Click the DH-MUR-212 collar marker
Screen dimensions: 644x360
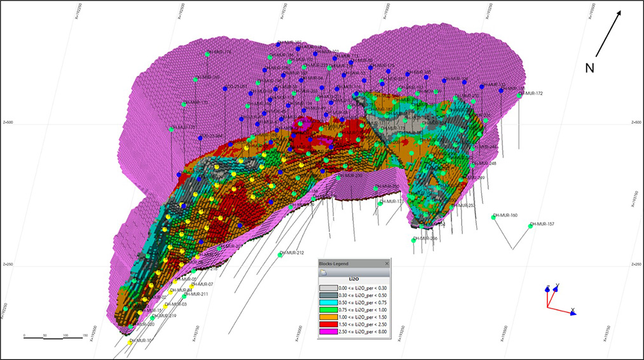[280, 255]
